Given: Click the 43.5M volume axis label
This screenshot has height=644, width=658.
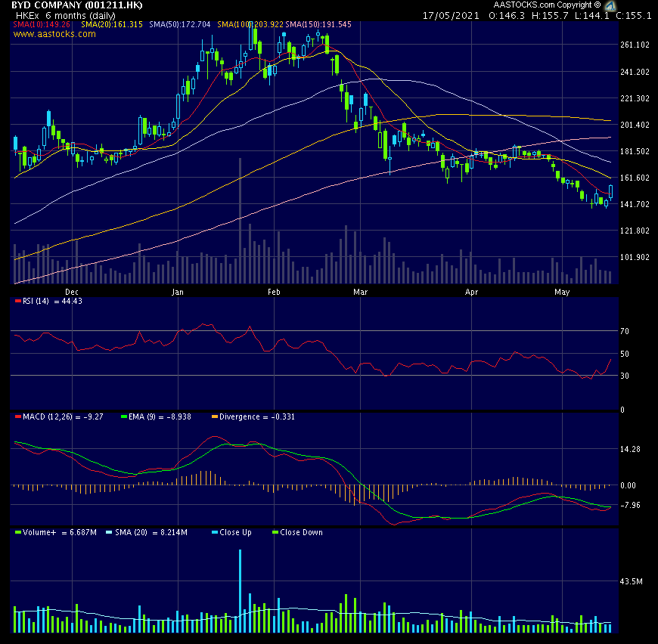Looking at the screenshot, I should (x=631, y=581).
